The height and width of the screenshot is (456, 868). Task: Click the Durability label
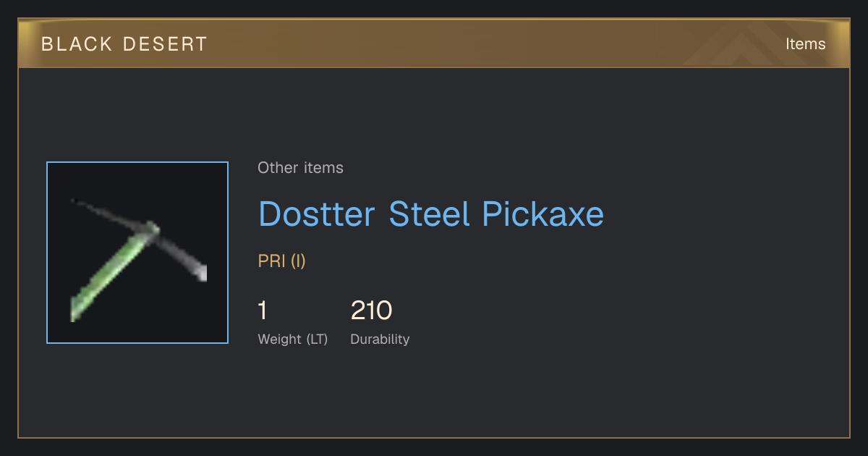380,339
